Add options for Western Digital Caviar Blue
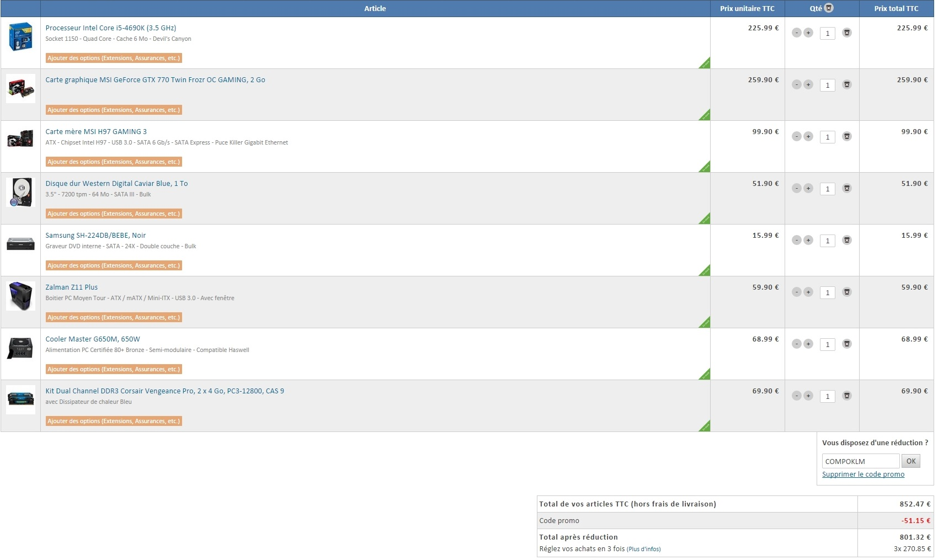This screenshot has height=560, width=938. pos(114,214)
